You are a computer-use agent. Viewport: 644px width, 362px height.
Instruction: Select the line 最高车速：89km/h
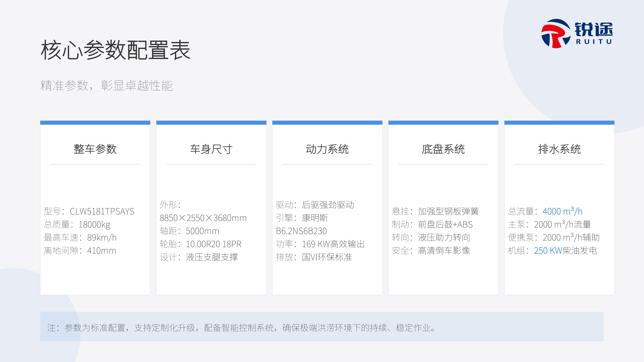click(80, 238)
